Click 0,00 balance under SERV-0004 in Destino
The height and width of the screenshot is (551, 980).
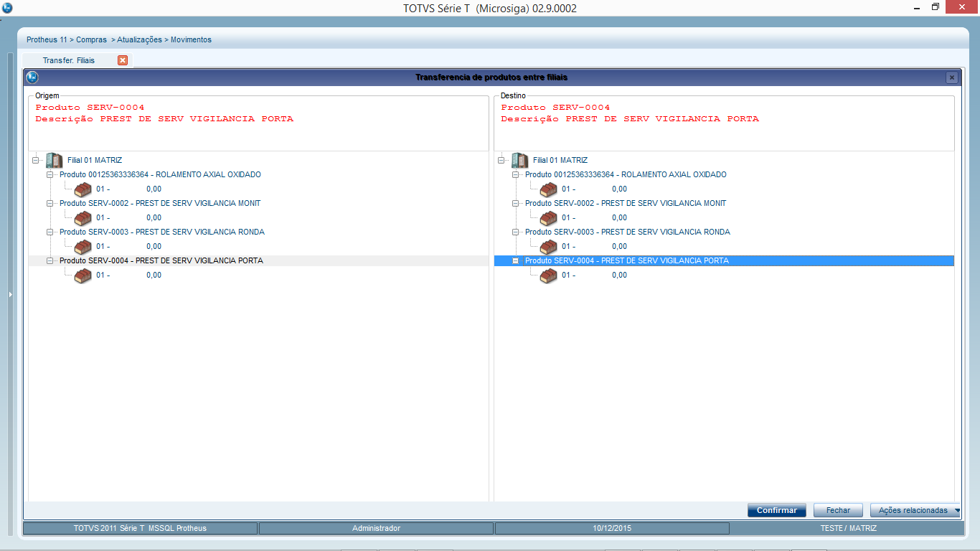[619, 275]
